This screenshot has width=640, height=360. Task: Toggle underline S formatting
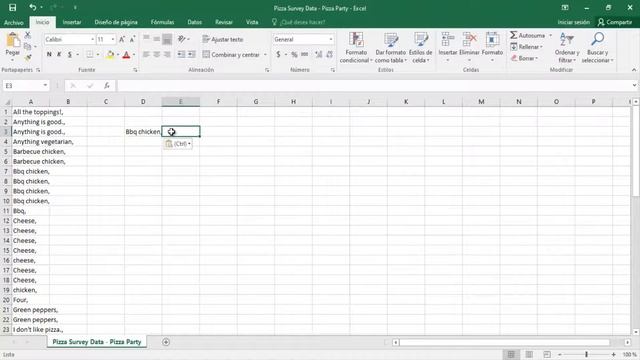point(70,54)
